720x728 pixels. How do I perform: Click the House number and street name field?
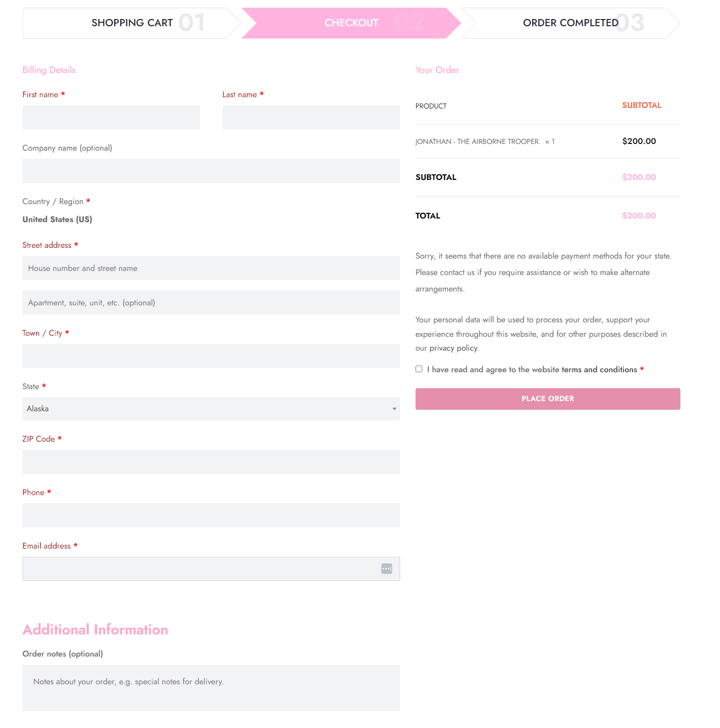pyautogui.click(x=211, y=268)
